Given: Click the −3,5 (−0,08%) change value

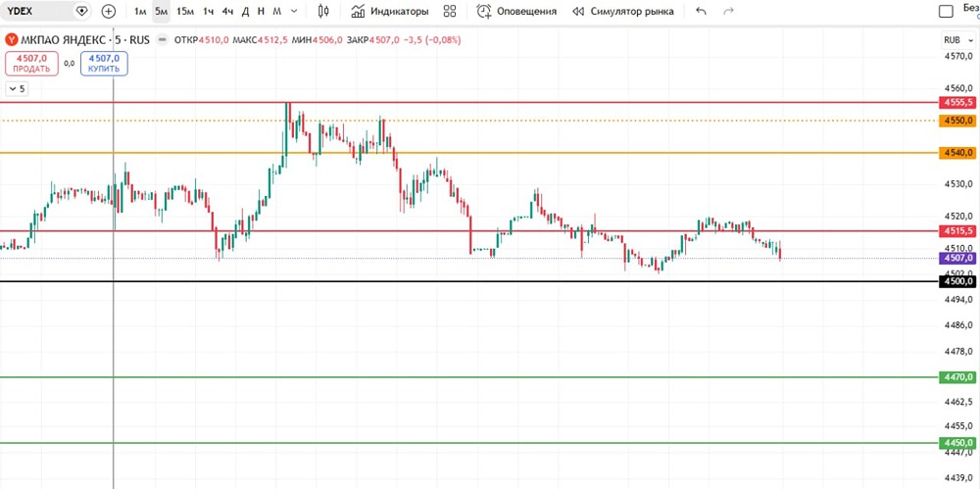Looking at the screenshot, I should (432, 40).
